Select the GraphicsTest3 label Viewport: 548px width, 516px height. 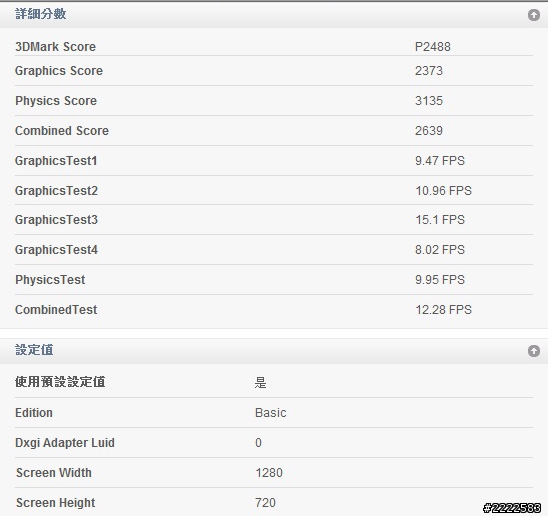pyautogui.click(x=56, y=220)
